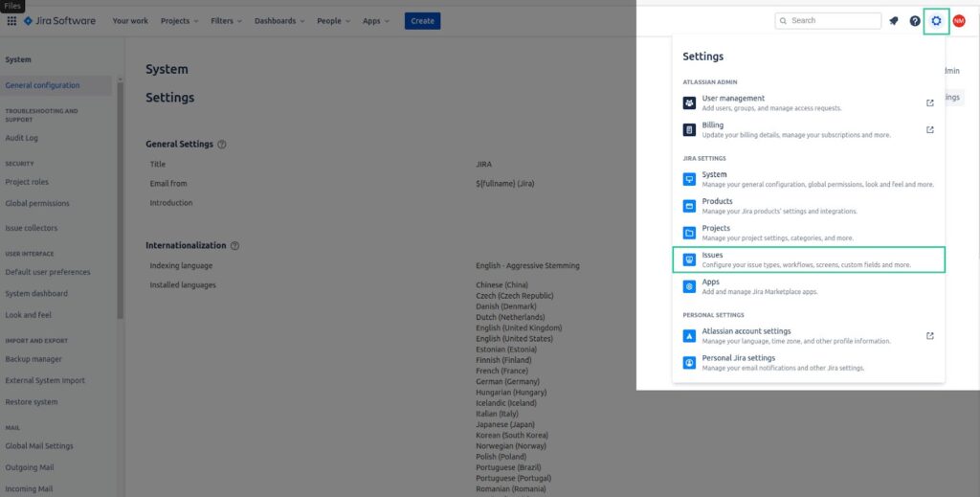Select Atlassian account settings entry
This screenshot has height=497, width=980.
tap(809, 336)
